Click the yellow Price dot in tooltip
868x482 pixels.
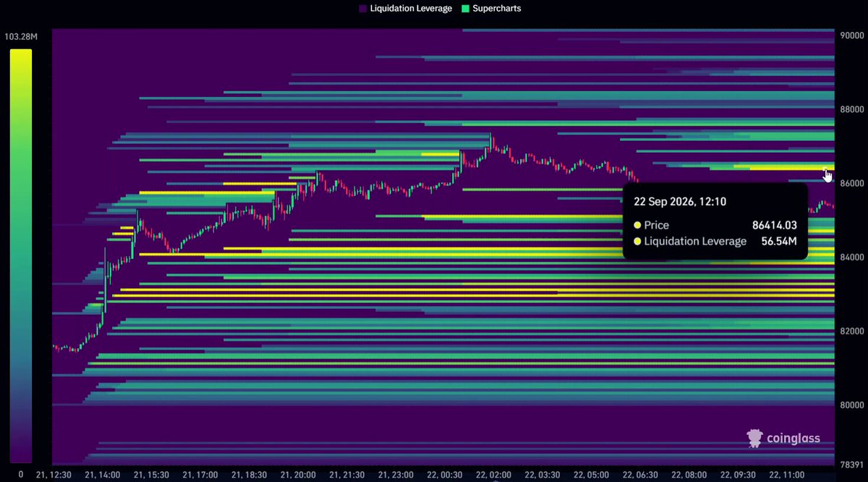pyautogui.click(x=637, y=225)
